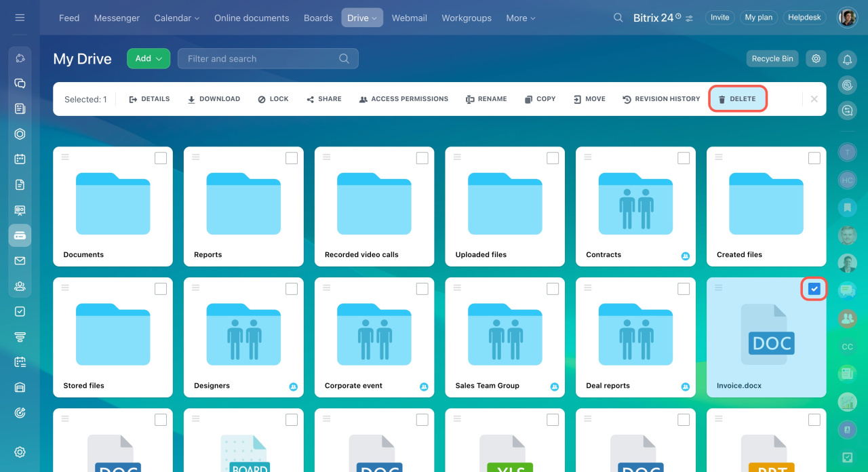This screenshot has height=472, width=868.
Task: Open Bitrix24 account switcher icon
Action: [690, 18]
